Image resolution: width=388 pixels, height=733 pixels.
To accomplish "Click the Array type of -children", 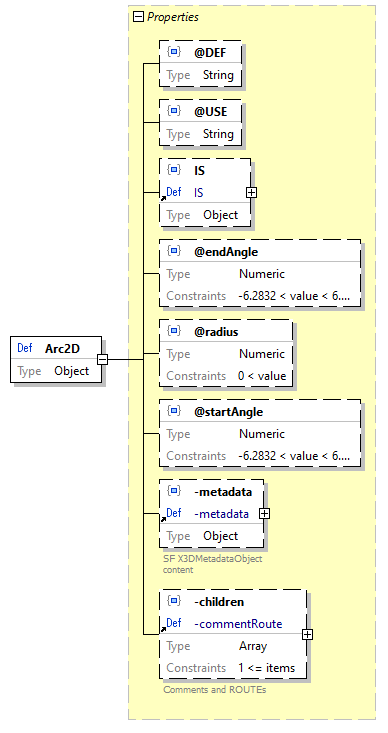I will [x=253, y=646].
